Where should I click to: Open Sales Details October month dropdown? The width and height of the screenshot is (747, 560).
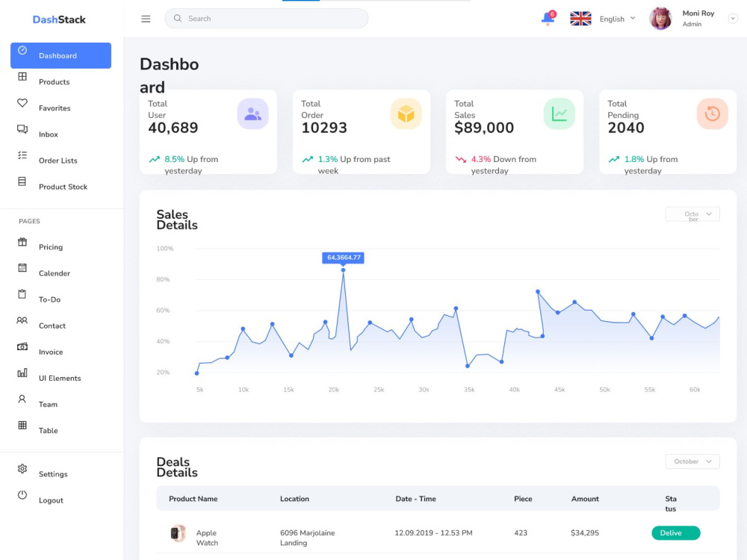(x=692, y=214)
